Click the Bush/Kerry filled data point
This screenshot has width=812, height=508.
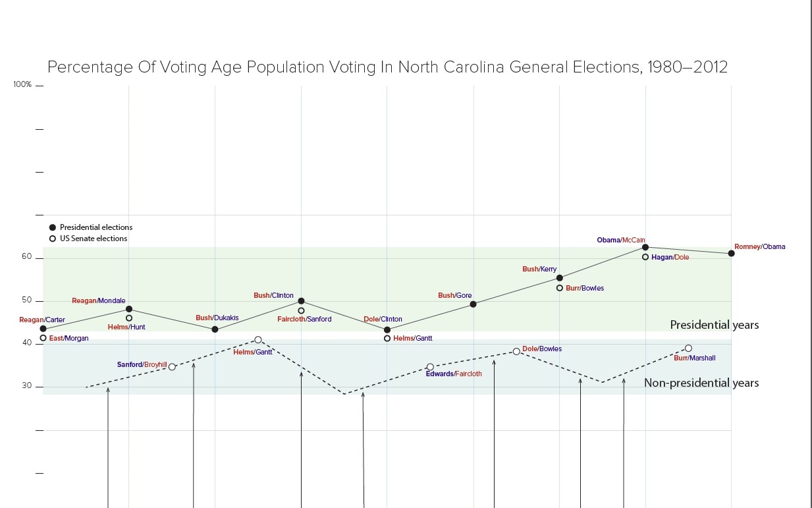pyautogui.click(x=560, y=278)
